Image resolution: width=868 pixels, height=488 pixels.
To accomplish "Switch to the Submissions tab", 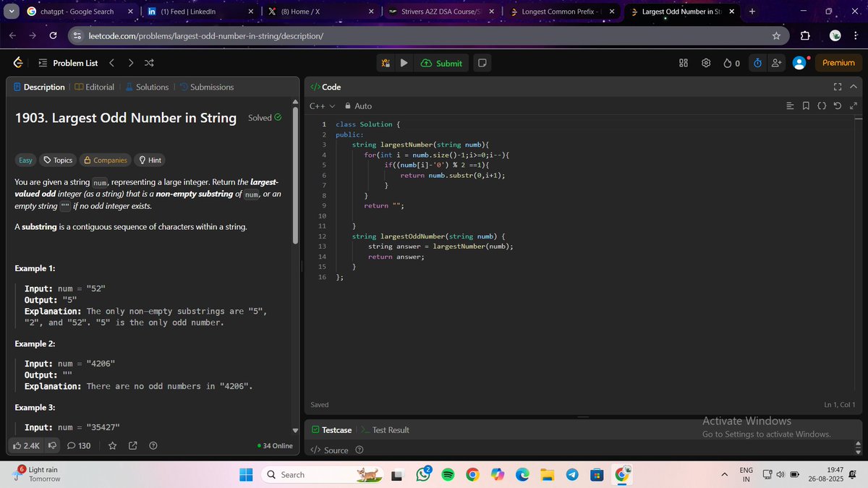I will point(206,87).
